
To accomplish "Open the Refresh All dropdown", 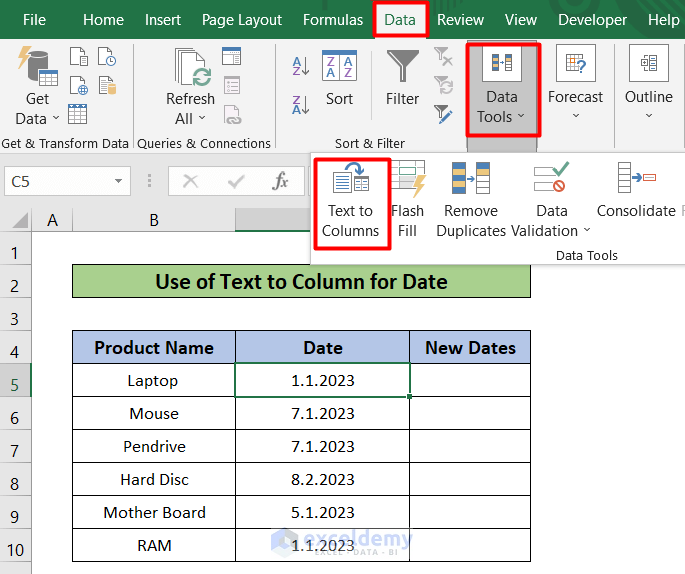I will click(190, 118).
